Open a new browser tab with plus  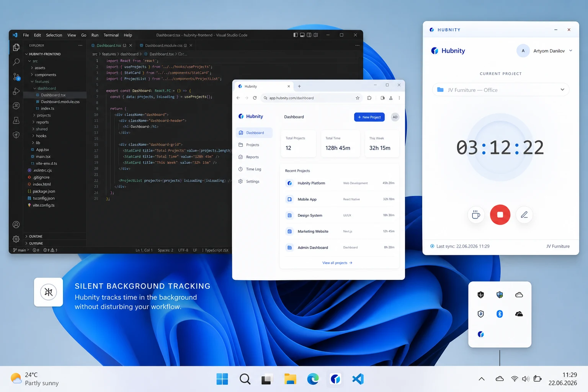click(x=299, y=87)
